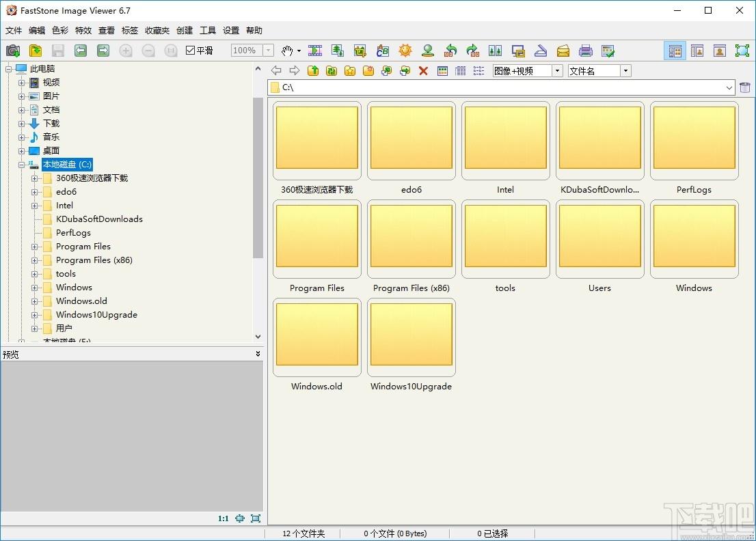Toggle the 平滑 smooth checkbox
This screenshot has height=541, width=756.
[191, 50]
